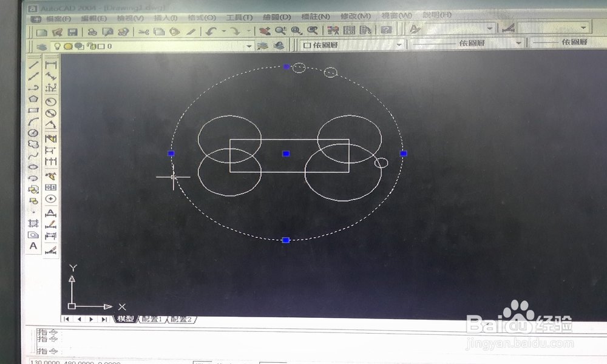607x364 pixels.
Task: Select the Polyline draw tool
Action: click(x=33, y=88)
